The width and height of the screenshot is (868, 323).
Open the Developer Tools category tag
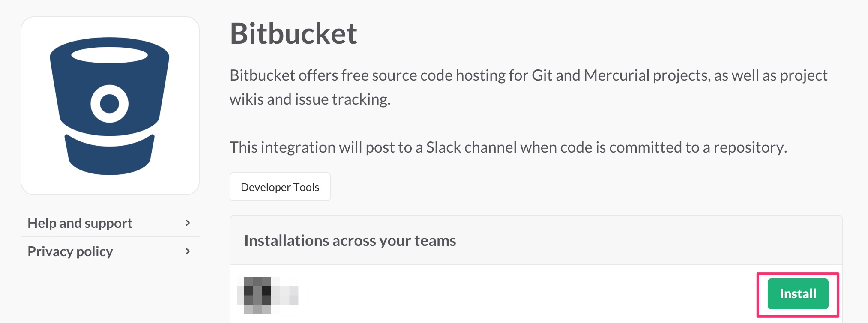coord(280,187)
